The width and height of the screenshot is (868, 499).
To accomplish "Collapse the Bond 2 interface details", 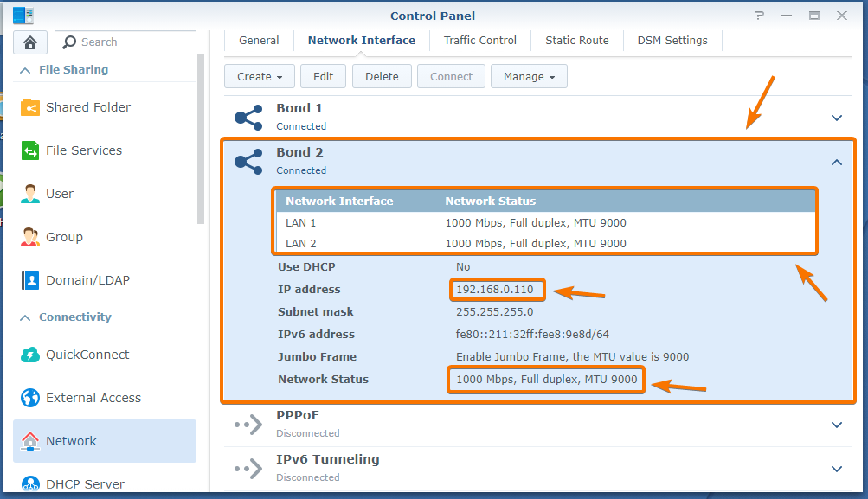I will 836,162.
